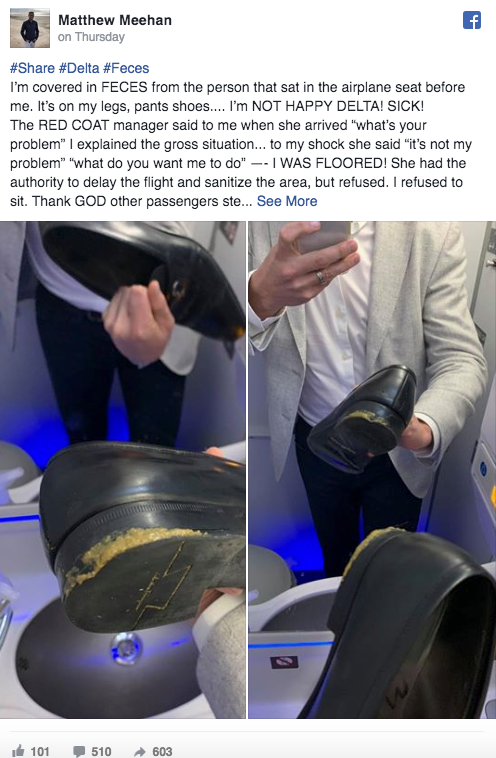Click the phone held in the right photo
This screenshot has height=758, width=496.
(323, 236)
